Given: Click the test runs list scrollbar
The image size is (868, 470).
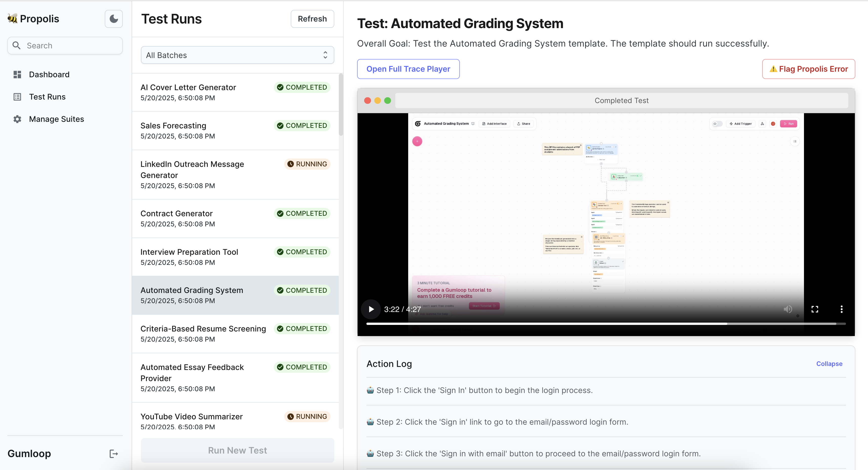Looking at the screenshot, I should tap(341, 105).
